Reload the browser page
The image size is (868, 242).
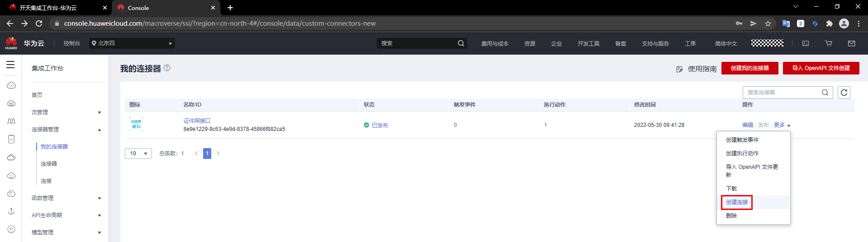pyautogui.click(x=39, y=23)
